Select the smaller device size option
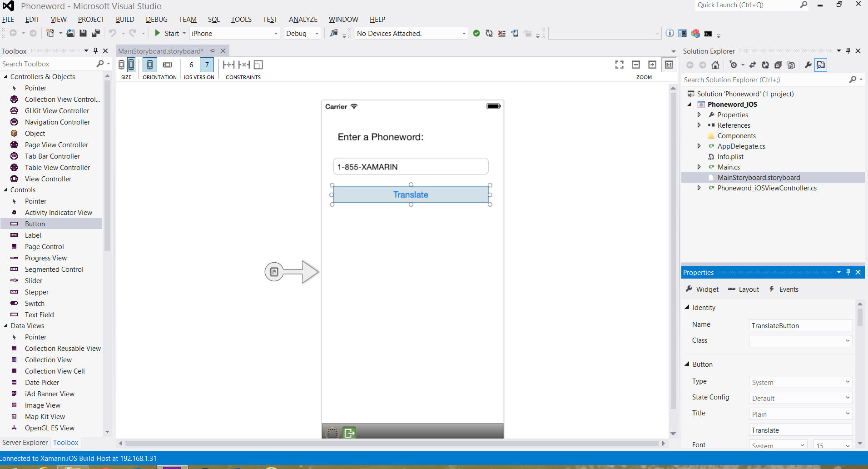 pyautogui.click(x=121, y=65)
